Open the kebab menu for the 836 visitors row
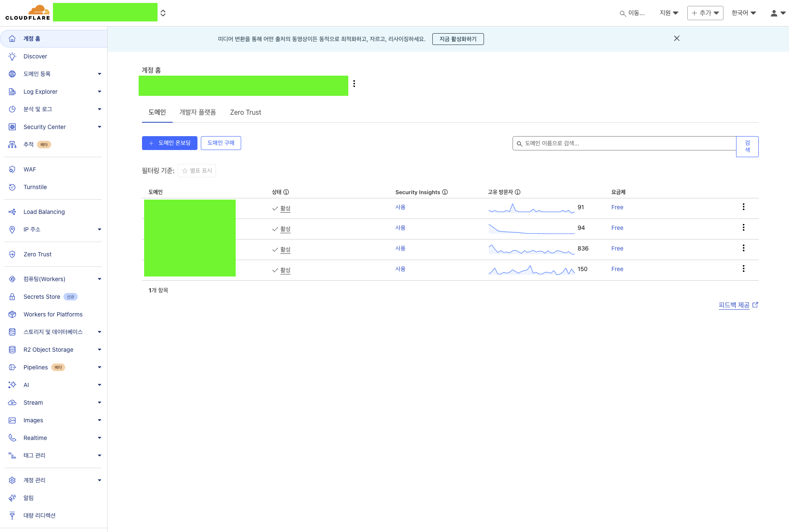 (x=744, y=248)
